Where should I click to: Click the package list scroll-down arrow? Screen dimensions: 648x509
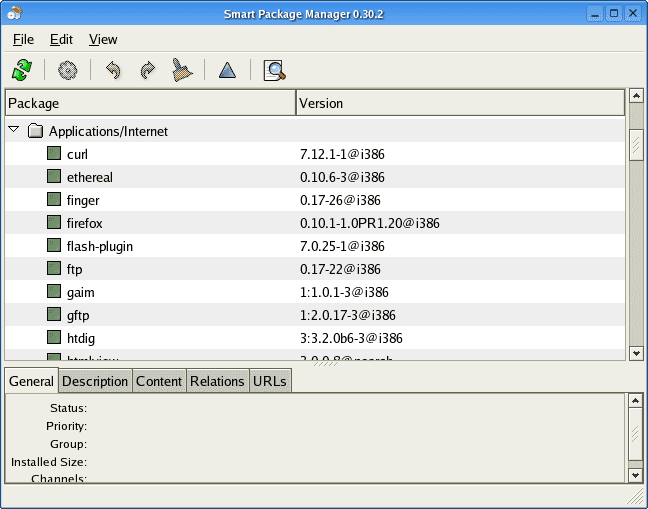tap(636, 353)
